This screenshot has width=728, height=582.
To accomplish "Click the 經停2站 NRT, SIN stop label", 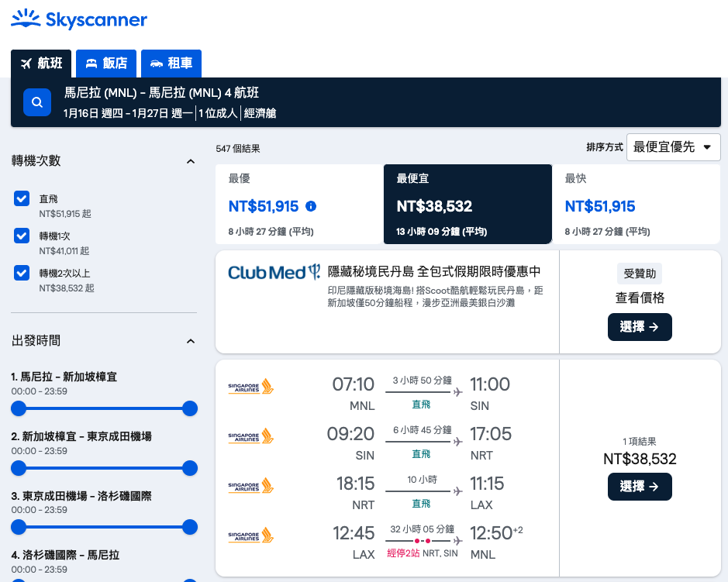I will point(423,553).
